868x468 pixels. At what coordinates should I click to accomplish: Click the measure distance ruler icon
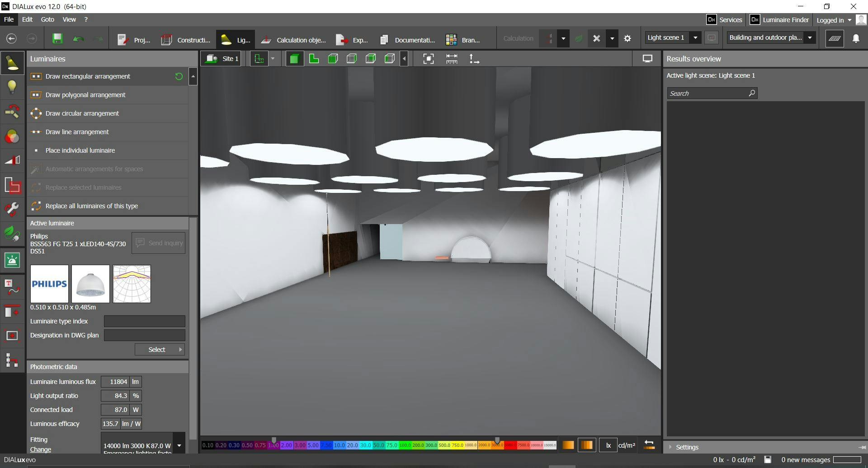[451, 59]
